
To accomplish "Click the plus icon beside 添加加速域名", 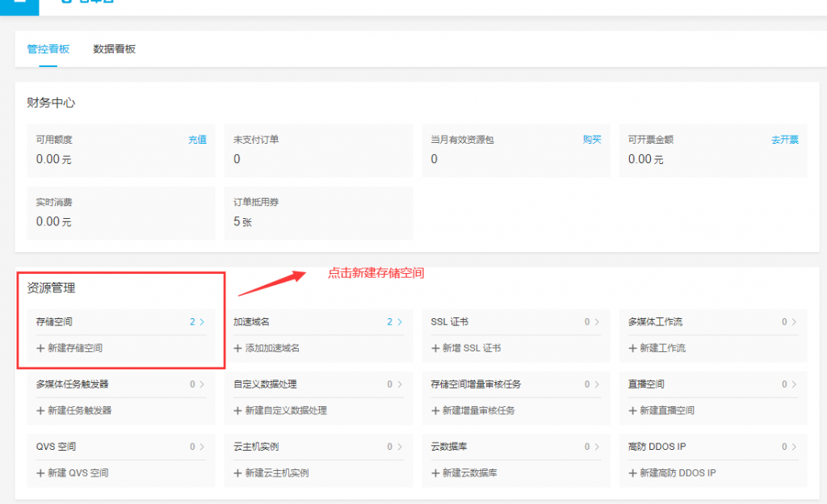I will [x=237, y=348].
